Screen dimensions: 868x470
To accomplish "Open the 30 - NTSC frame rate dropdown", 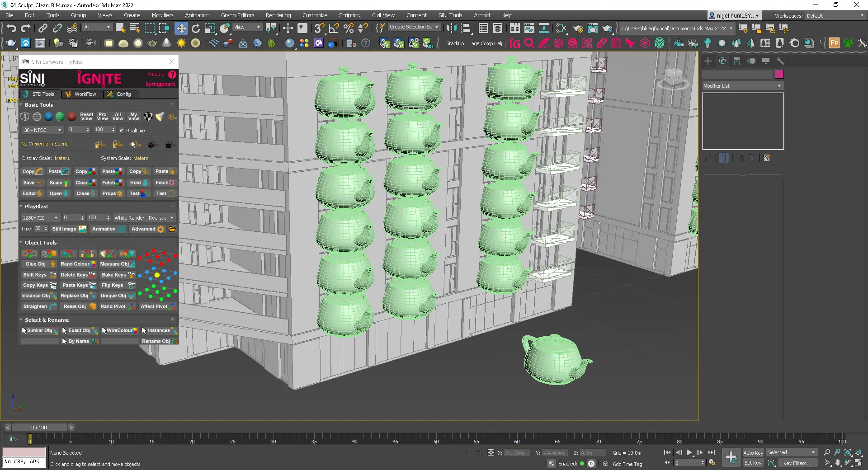I will click(42, 130).
